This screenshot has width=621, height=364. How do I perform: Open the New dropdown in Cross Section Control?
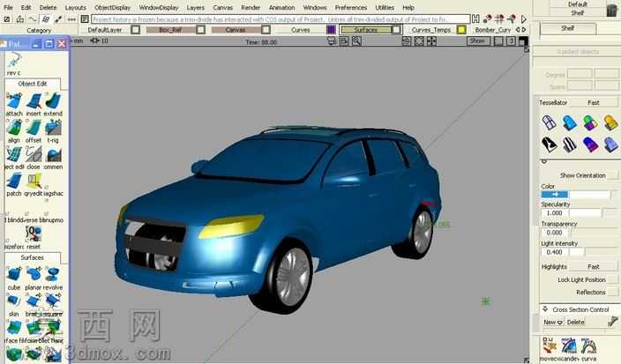coord(553,322)
